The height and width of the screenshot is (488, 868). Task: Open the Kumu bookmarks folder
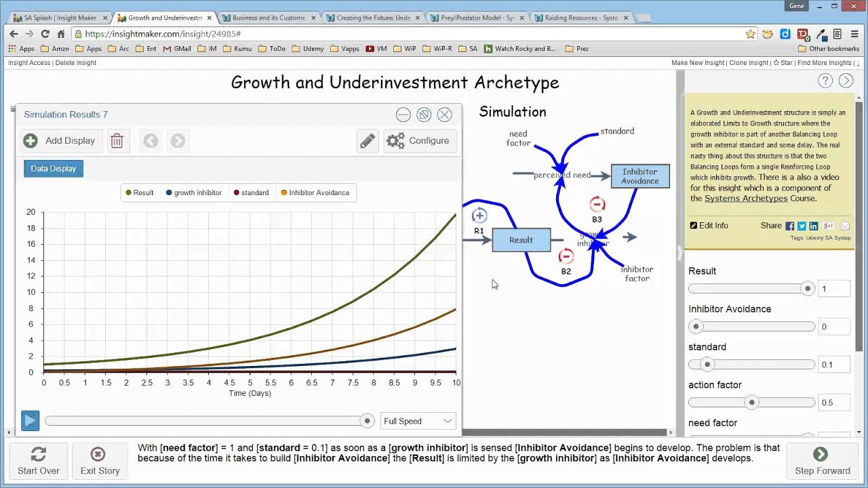tap(237, 49)
